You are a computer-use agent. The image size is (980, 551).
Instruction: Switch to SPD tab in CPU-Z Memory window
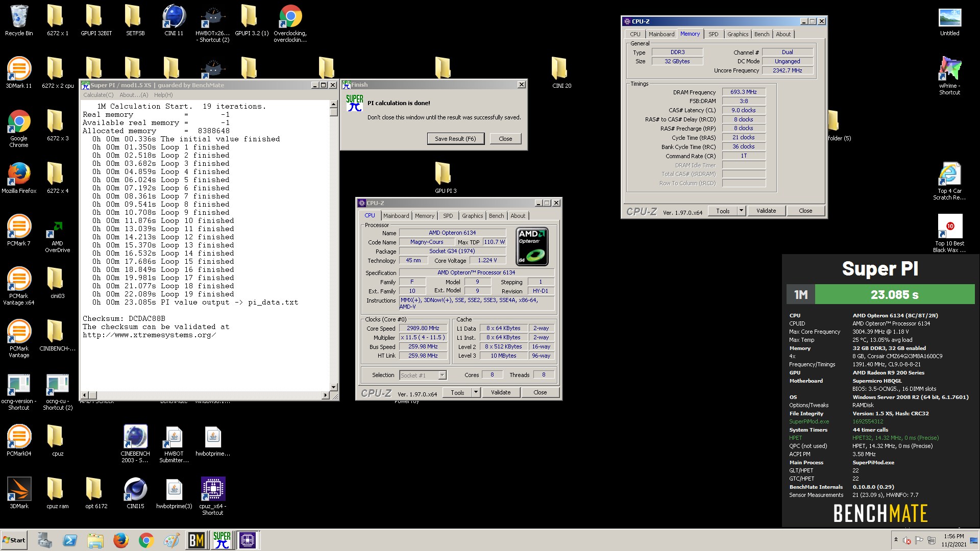[713, 34]
